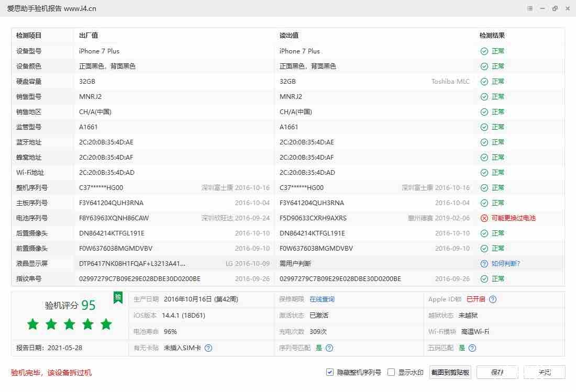The width and height of the screenshot is (576, 392).
Task: Click the 出厂值 column header
Action: [88, 36]
